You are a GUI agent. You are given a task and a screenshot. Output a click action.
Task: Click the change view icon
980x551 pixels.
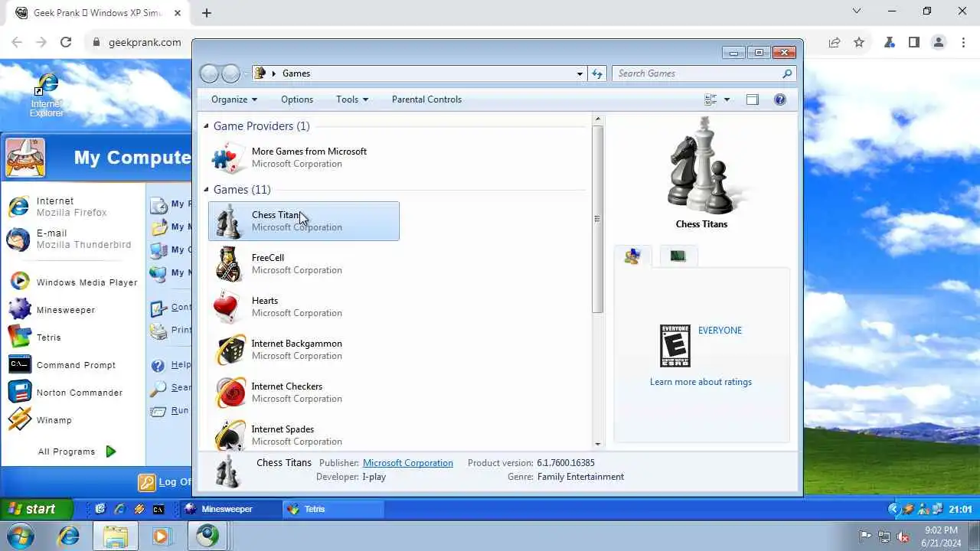point(710,99)
